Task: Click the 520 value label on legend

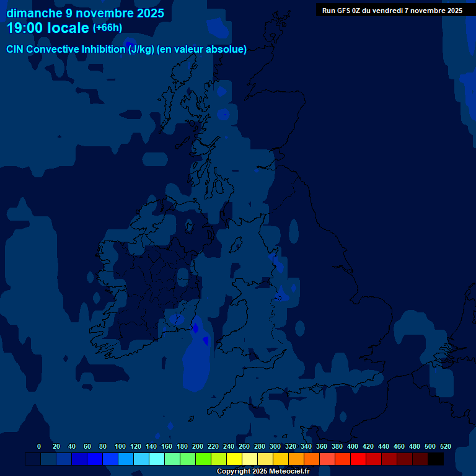Action: 445,446
